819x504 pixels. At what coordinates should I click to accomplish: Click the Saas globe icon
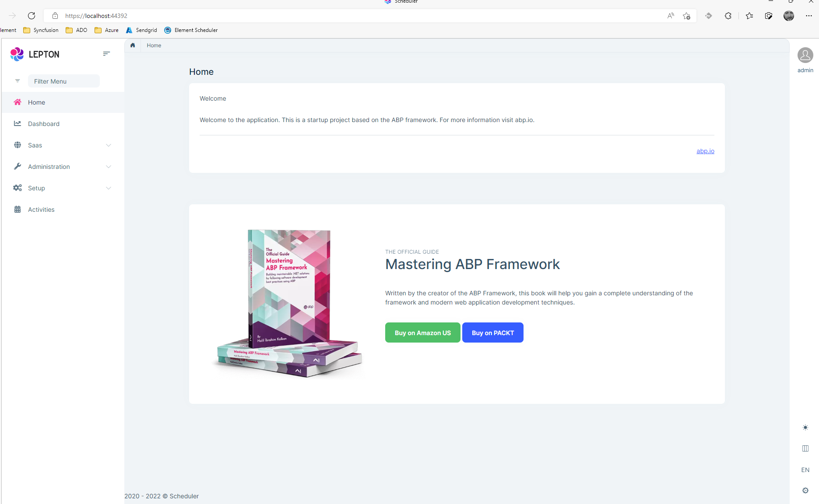pyautogui.click(x=18, y=145)
